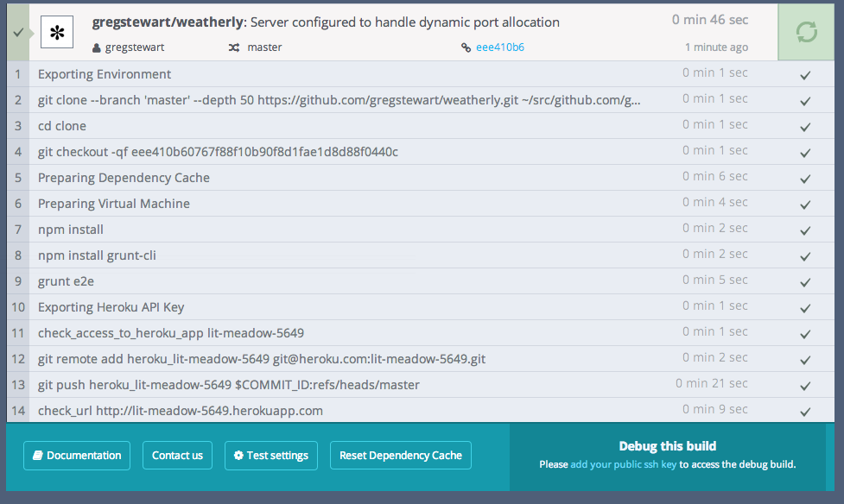Click the green rebuild icon
Image resolution: width=844 pixels, height=504 pixels.
coord(805,32)
